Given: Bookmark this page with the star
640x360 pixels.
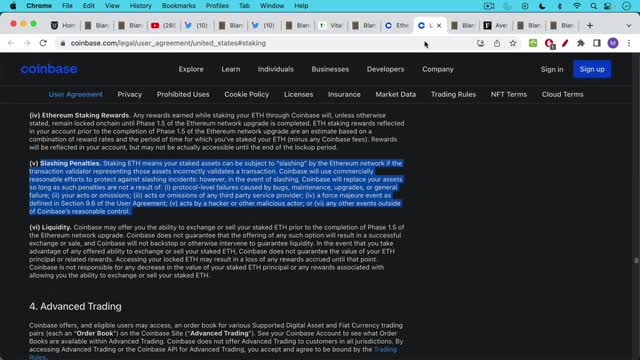Looking at the screenshot, I should point(513,43).
